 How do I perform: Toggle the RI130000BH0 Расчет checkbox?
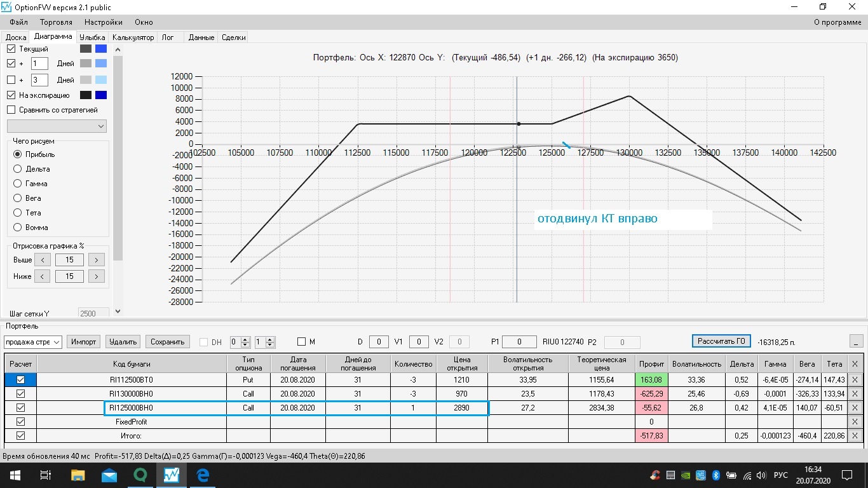tap(20, 394)
